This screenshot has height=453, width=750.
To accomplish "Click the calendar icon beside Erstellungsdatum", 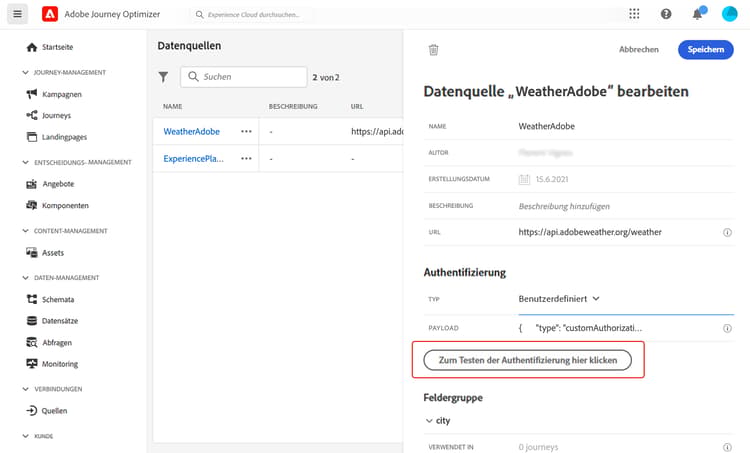I will (x=524, y=179).
